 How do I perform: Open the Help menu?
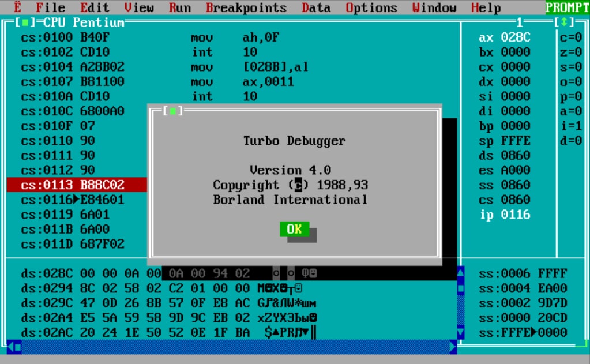(x=486, y=7)
